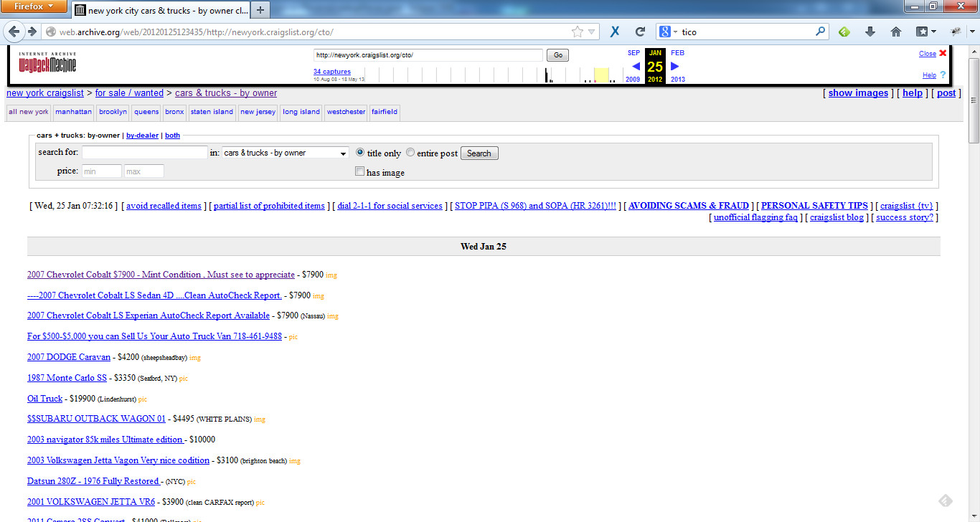Click the Wayback help question mark icon
980x522 pixels.
(x=943, y=75)
